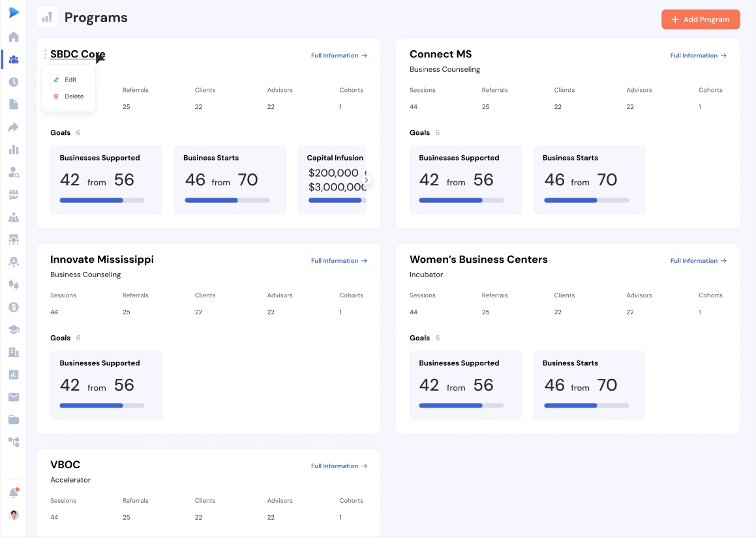The height and width of the screenshot is (538, 756).
Task: Open the notifications bell icon
Action: pos(14,493)
